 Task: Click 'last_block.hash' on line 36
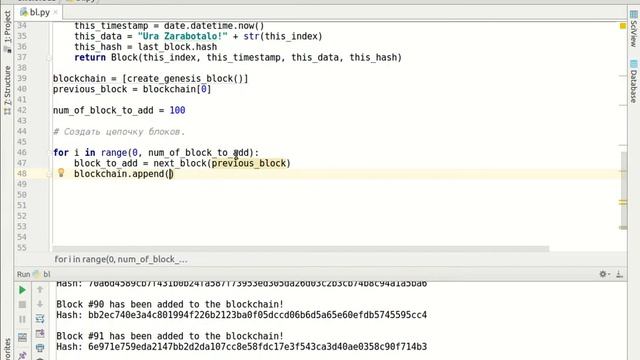tap(177, 47)
